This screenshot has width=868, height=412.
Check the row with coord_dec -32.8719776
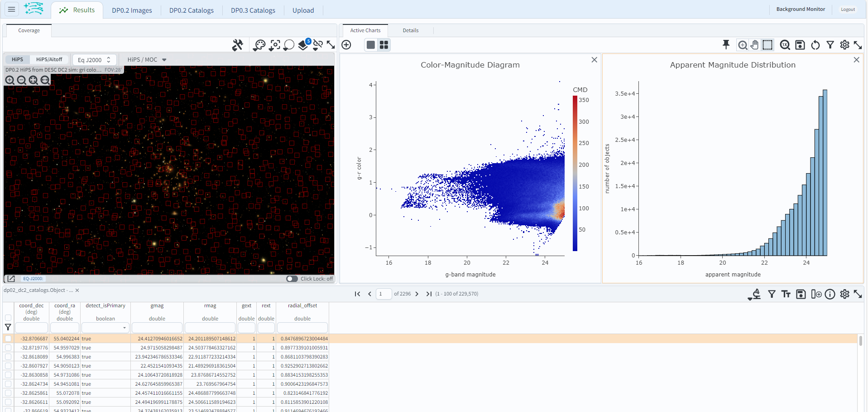tap(8, 348)
